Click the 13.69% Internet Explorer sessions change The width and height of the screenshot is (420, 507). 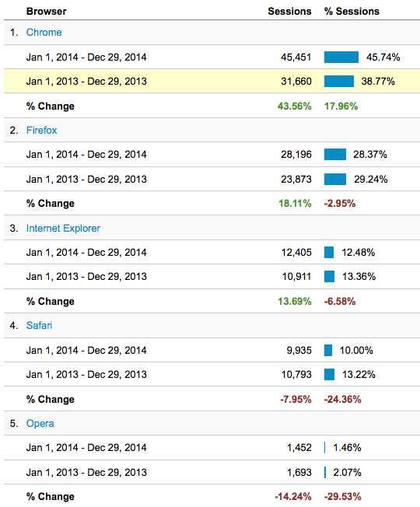point(295,302)
